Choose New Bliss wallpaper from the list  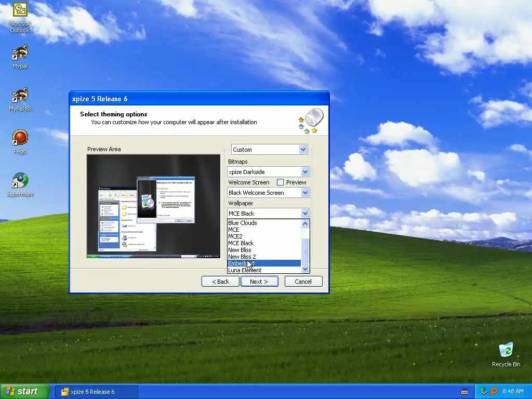tap(264, 250)
